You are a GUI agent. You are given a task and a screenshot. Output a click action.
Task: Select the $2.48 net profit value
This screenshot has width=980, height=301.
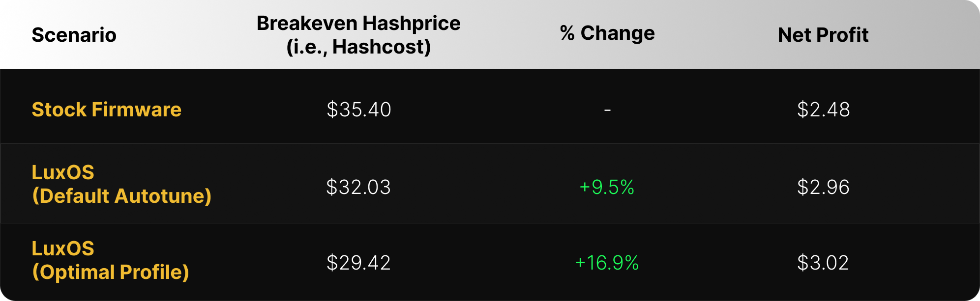pos(823,109)
